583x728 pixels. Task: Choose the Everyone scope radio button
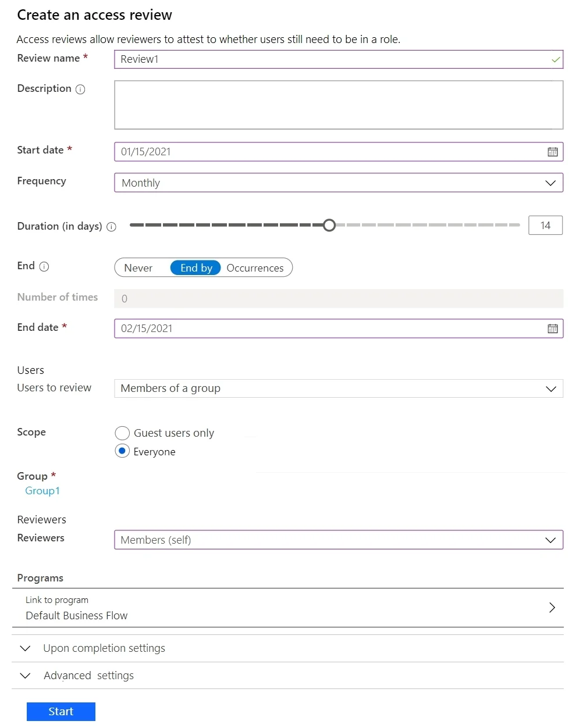pyautogui.click(x=122, y=451)
